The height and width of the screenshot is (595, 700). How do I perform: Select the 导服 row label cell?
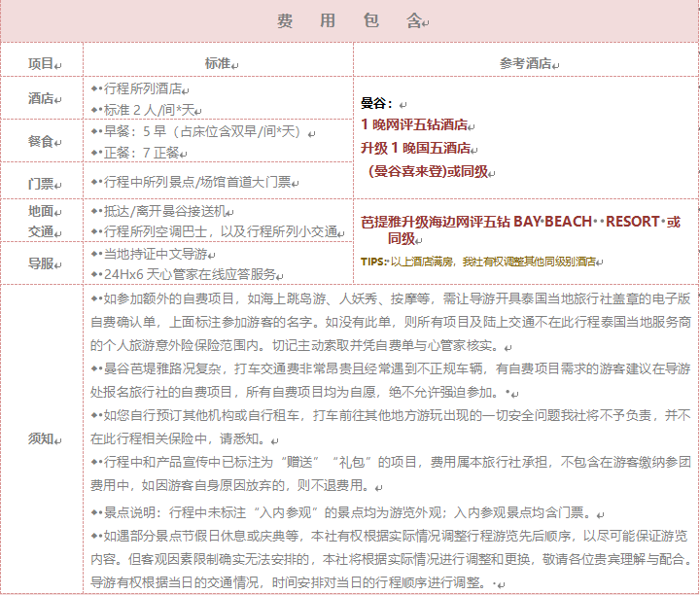click(x=42, y=262)
